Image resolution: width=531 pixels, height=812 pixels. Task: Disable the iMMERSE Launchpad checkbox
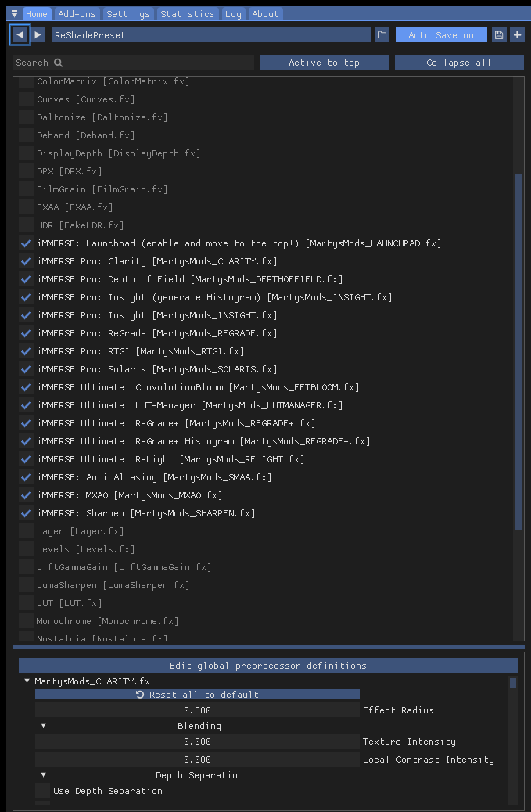[x=26, y=243]
